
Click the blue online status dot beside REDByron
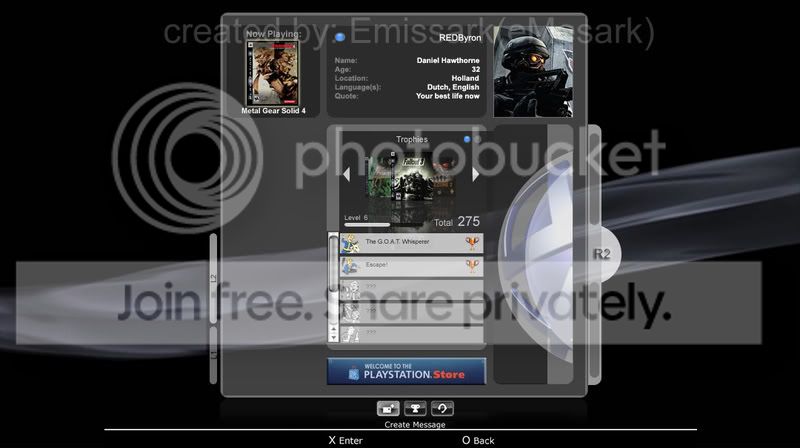340,37
